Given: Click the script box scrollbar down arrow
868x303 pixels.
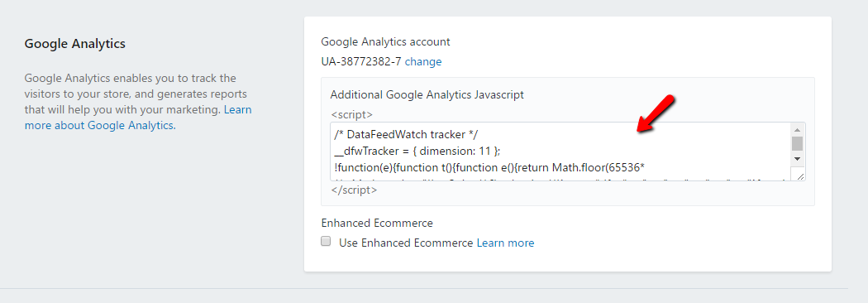Looking at the screenshot, I should coord(797,159).
